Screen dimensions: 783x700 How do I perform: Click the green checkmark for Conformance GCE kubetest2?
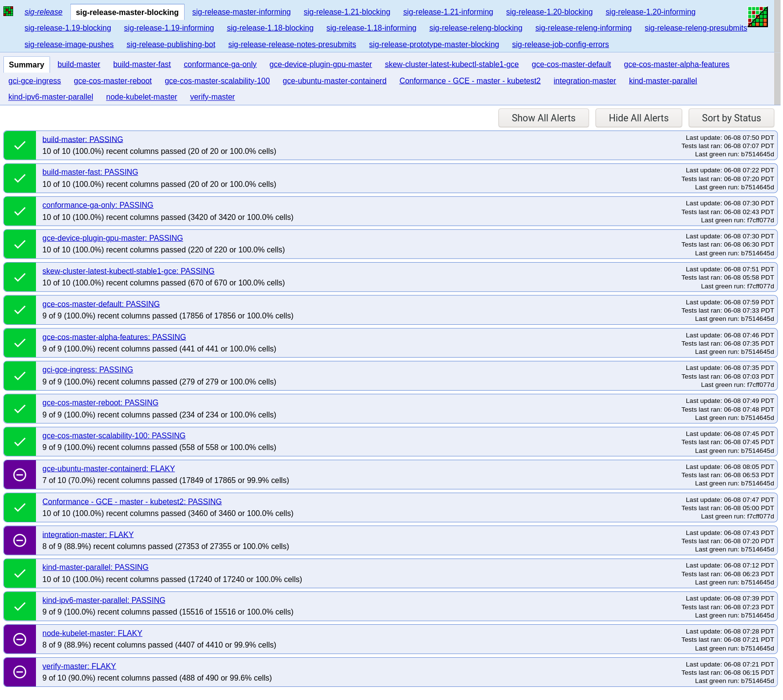[20, 508]
